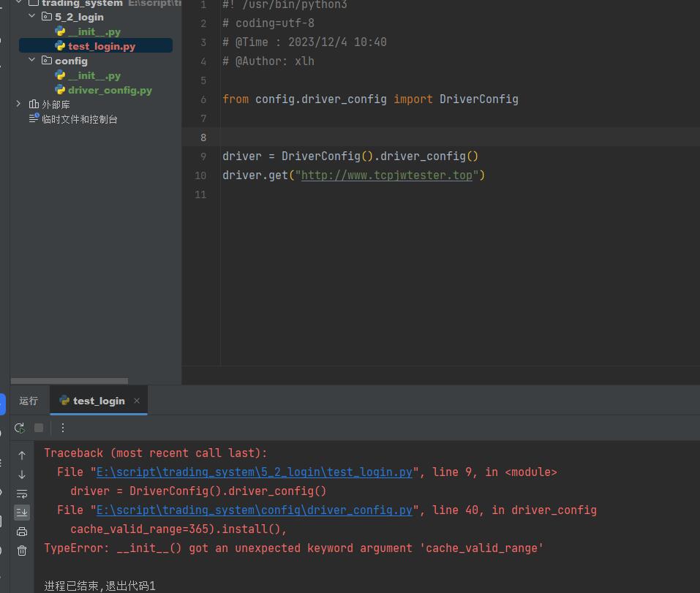Rerun the test_login script
The height and width of the screenshot is (593, 700).
(20, 428)
